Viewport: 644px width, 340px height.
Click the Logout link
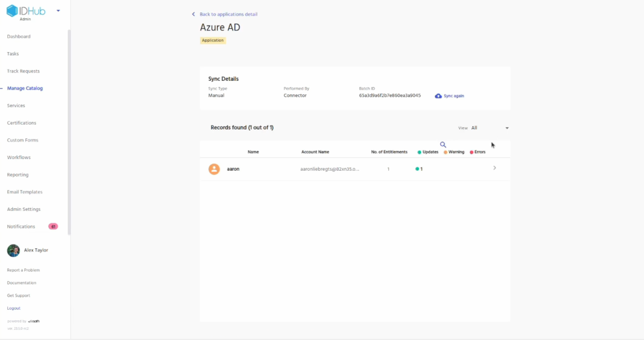tap(14, 308)
